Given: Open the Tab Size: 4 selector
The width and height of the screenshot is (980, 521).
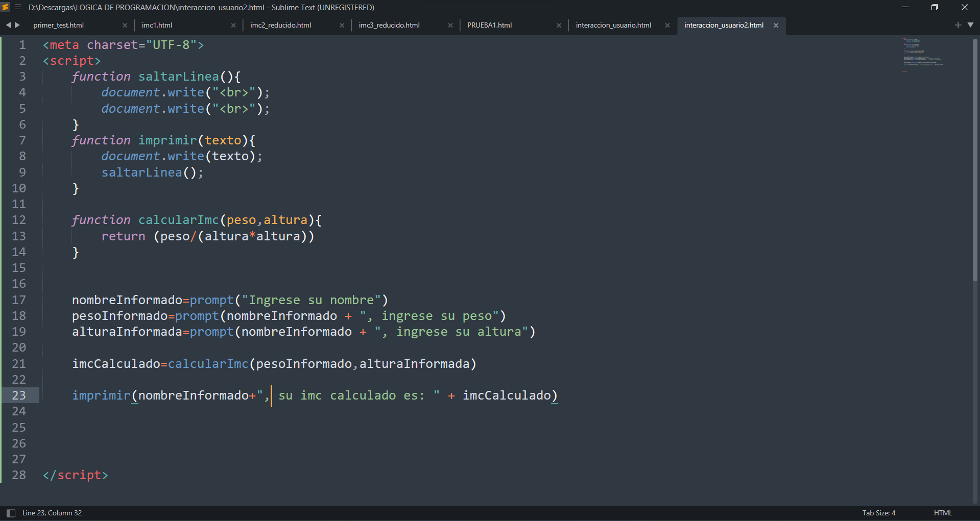Looking at the screenshot, I should pyautogui.click(x=879, y=513).
